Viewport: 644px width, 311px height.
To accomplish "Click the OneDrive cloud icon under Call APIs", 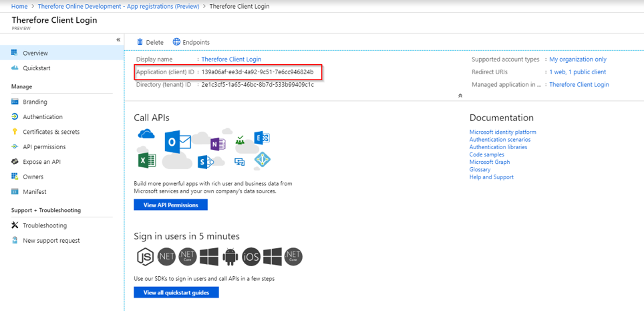I will click(146, 134).
